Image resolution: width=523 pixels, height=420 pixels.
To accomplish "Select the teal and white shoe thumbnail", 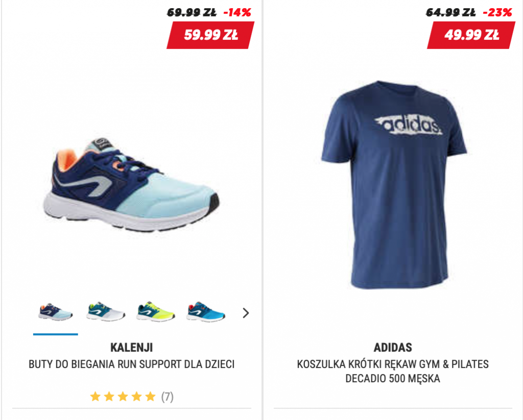I will point(105,312).
